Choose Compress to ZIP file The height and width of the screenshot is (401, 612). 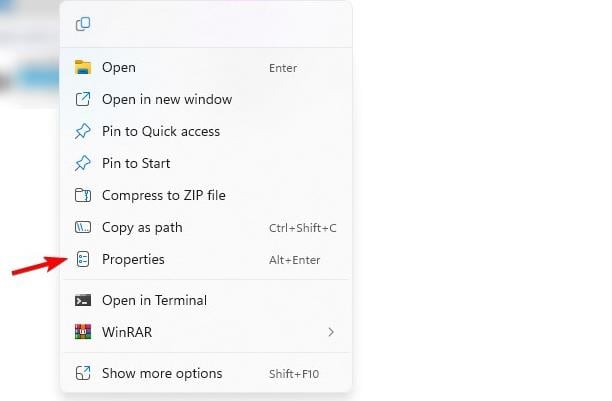coord(163,196)
